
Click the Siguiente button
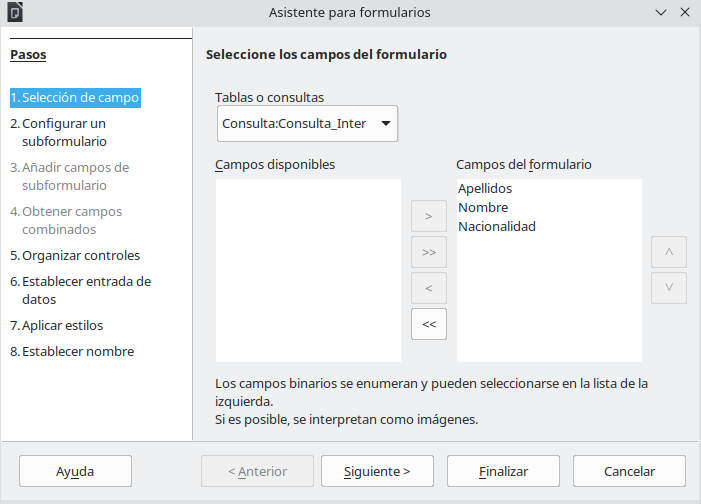pos(376,471)
